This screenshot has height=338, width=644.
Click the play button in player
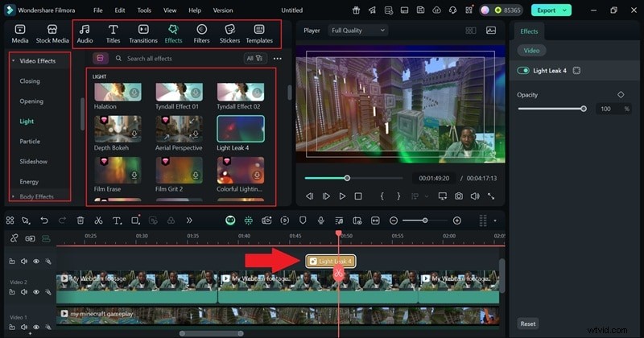342,196
